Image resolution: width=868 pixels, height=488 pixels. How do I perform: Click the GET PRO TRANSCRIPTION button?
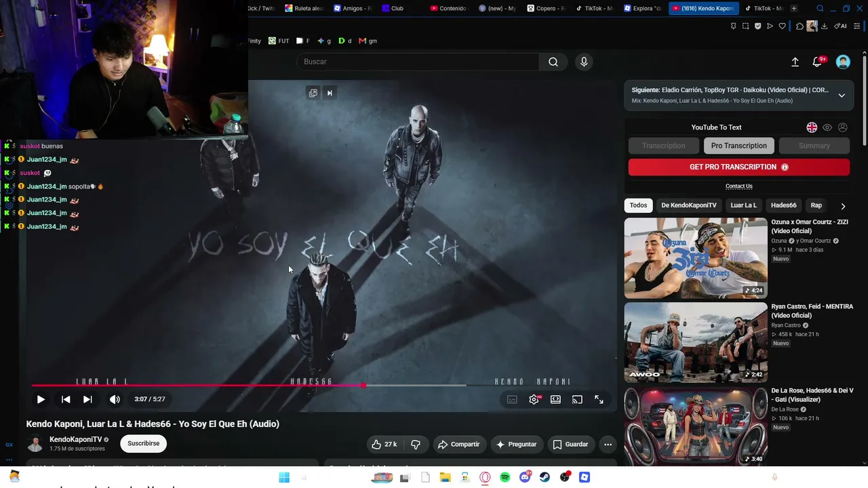(x=739, y=167)
